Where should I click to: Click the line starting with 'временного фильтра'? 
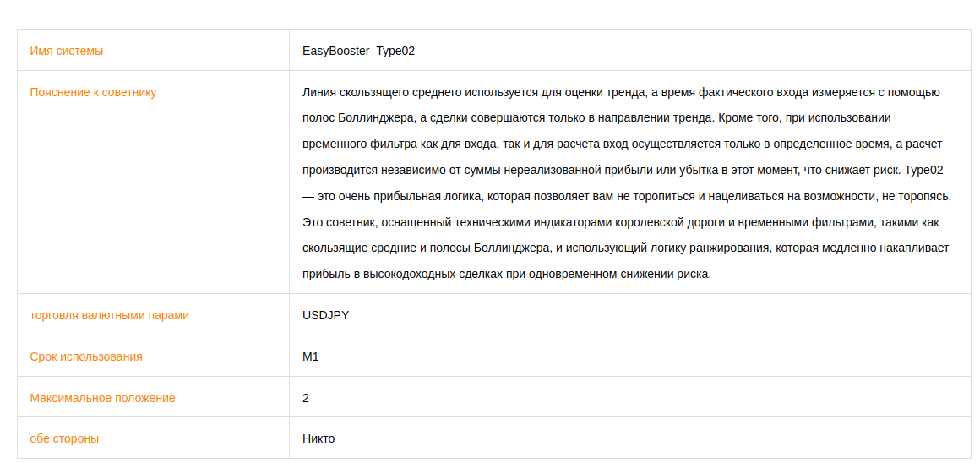click(x=623, y=144)
